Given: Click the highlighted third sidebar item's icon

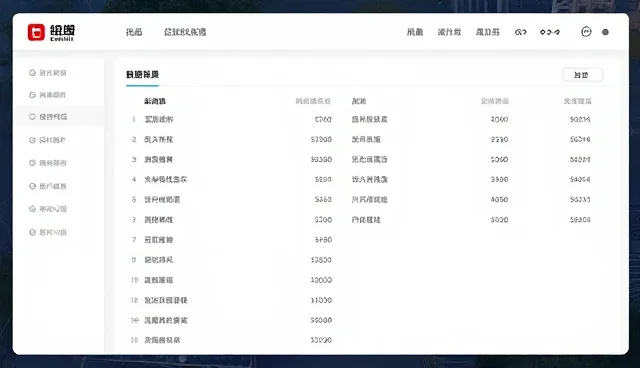Looking at the screenshot, I should [x=33, y=117].
